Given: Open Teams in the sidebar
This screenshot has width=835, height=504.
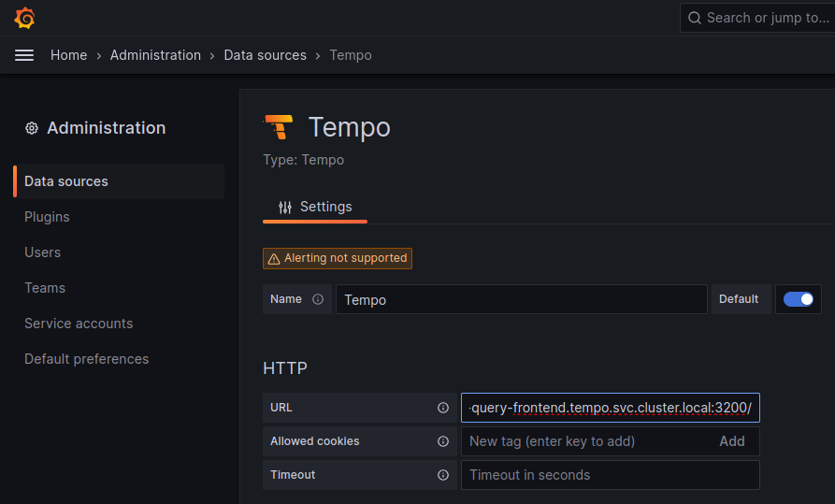Looking at the screenshot, I should coord(45,288).
